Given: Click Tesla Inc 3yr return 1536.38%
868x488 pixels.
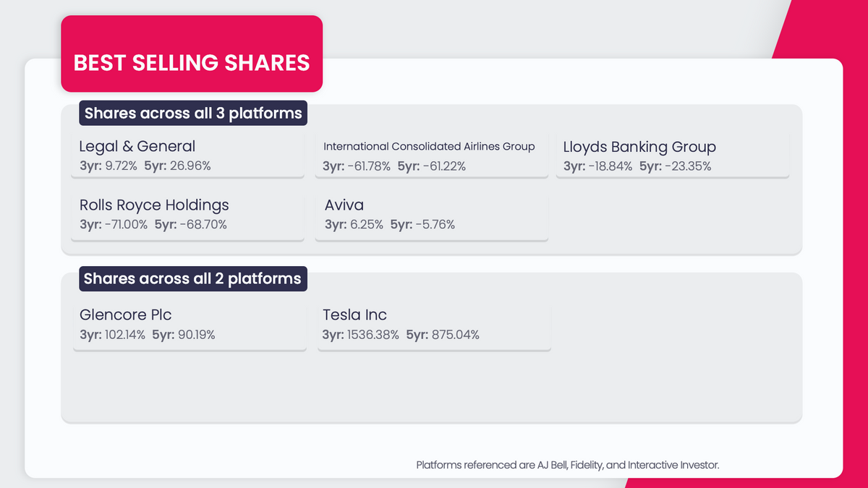Looking at the screenshot, I should 372,335.
